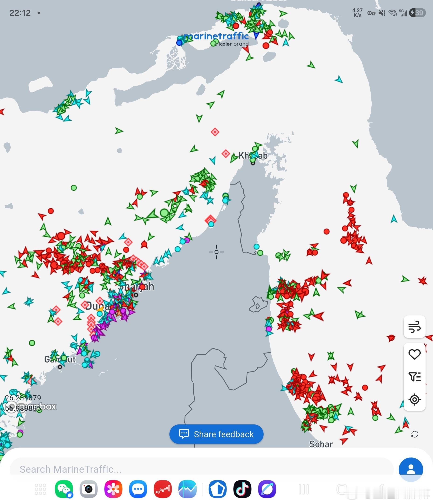The width and height of the screenshot is (433, 504).
Task: Tap the battery indicator showing 39
Action: 417,13
